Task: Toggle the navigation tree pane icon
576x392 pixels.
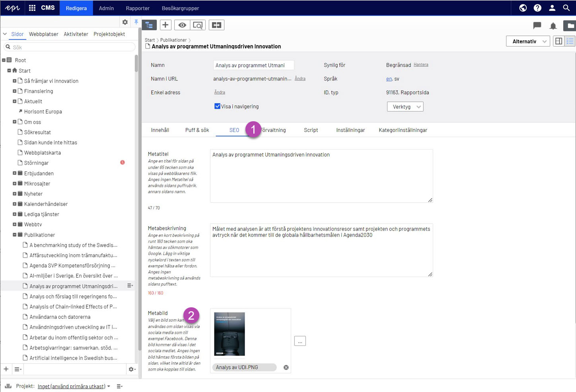Action: pos(149,25)
